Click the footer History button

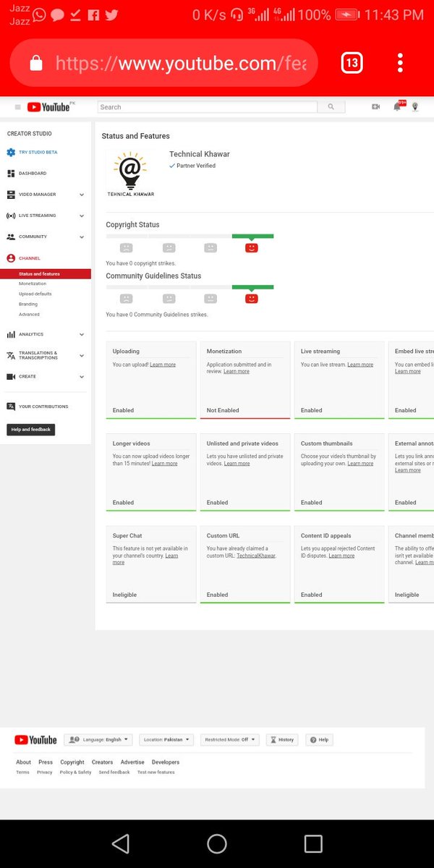282,740
